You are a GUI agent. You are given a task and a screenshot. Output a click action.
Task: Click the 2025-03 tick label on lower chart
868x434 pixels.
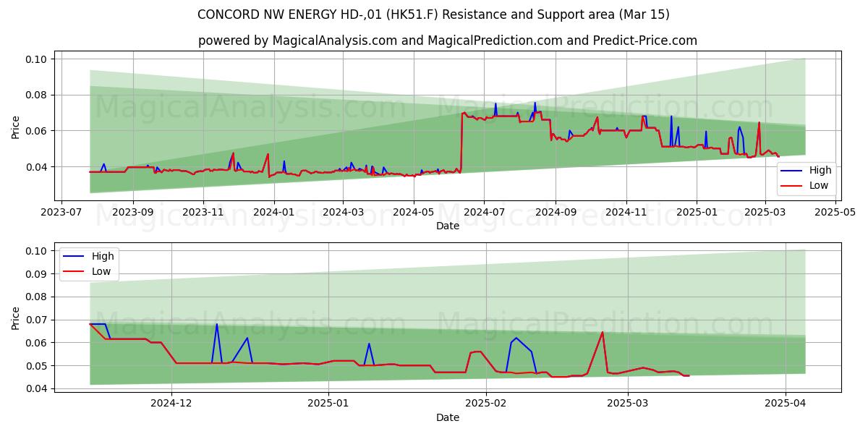(x=627, y=404)
